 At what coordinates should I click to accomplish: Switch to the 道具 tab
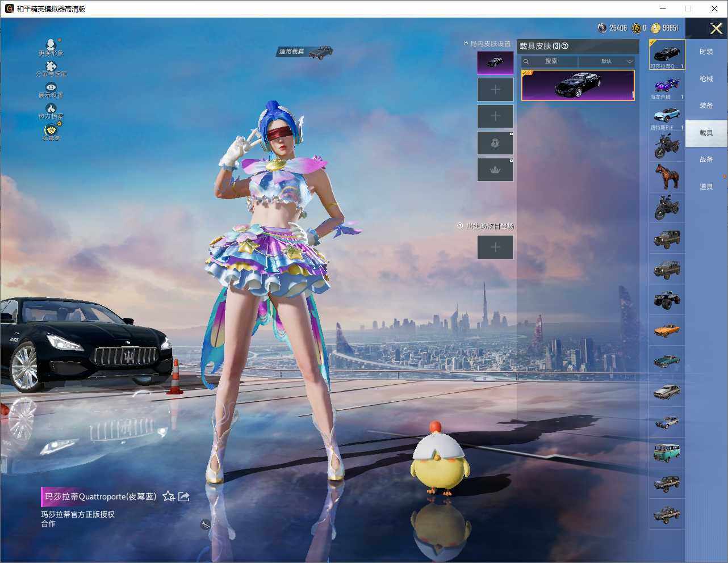pos(706,187)
